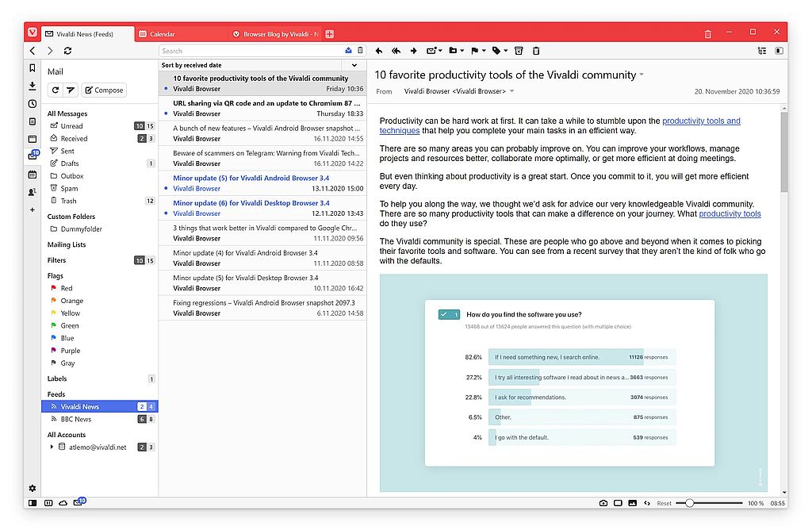
Task: Open the Contacts panel icon
Action: pos(32,192)
